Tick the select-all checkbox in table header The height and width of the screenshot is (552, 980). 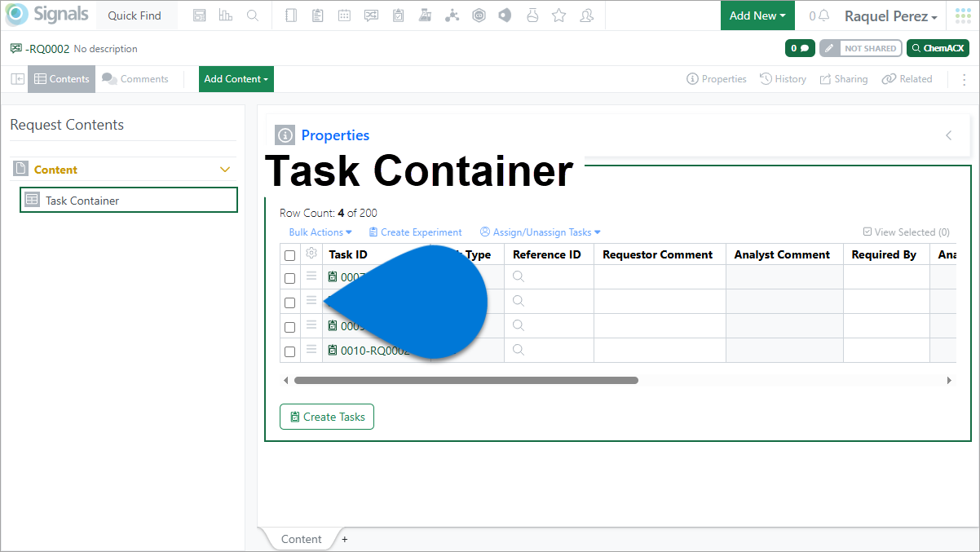(289, 255)
